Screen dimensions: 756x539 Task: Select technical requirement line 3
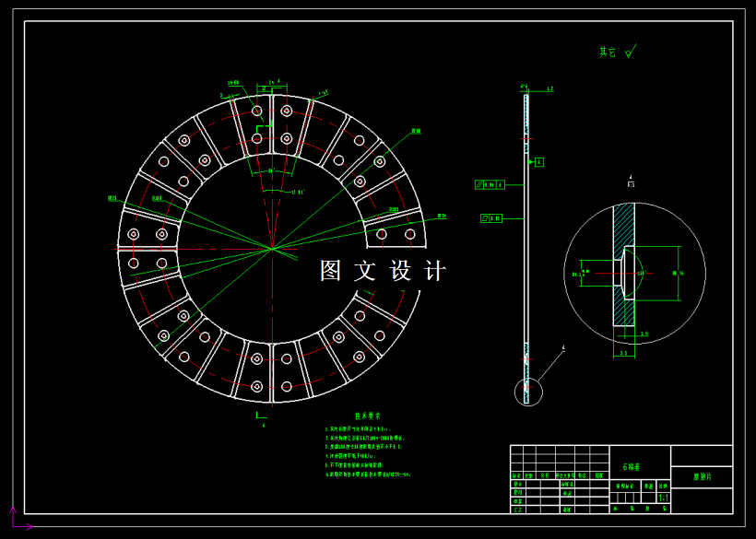[x=364, y=447]
